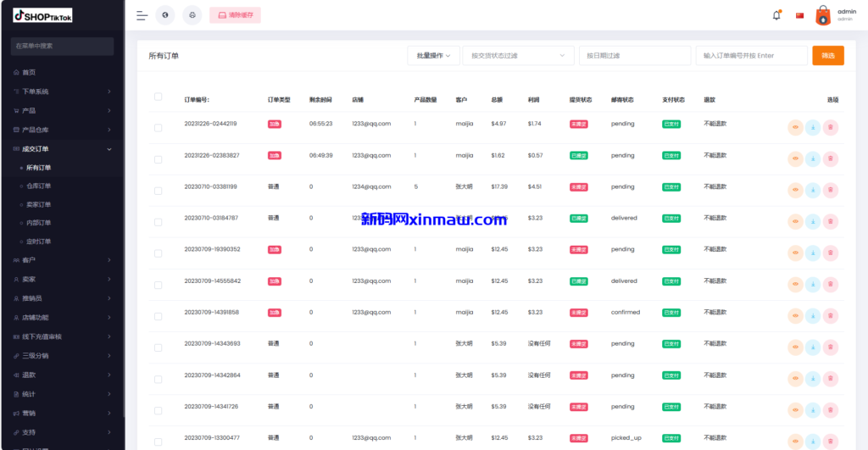
Task: Open the admin profile avatar
Action: pyautogui.click(x=823, y=15)
